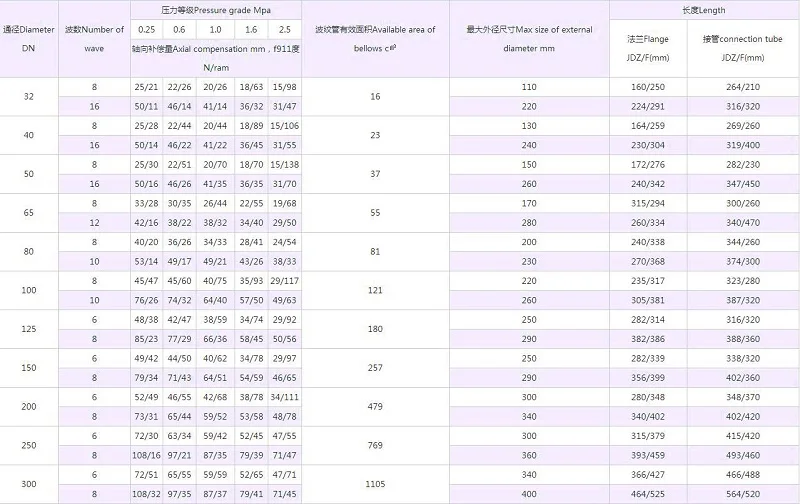Click the 15/138 axial compensation cell
This screenshot has width=800, height=504.
284,164
